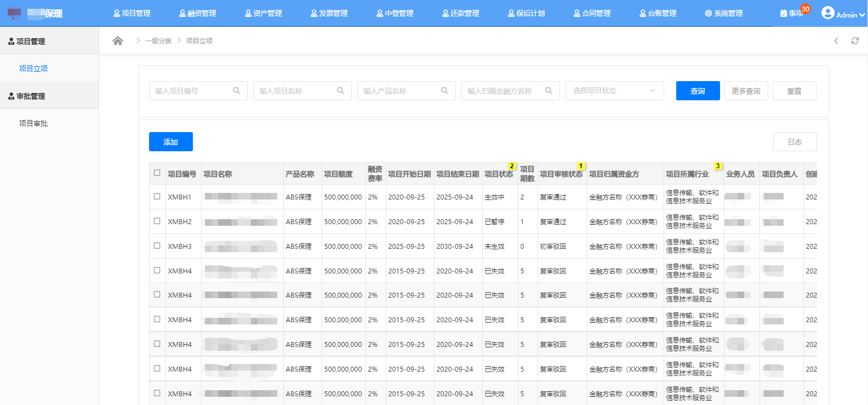
Task: Click the person icon beside 审批管理 sidebar
Action: pos(11,96)
